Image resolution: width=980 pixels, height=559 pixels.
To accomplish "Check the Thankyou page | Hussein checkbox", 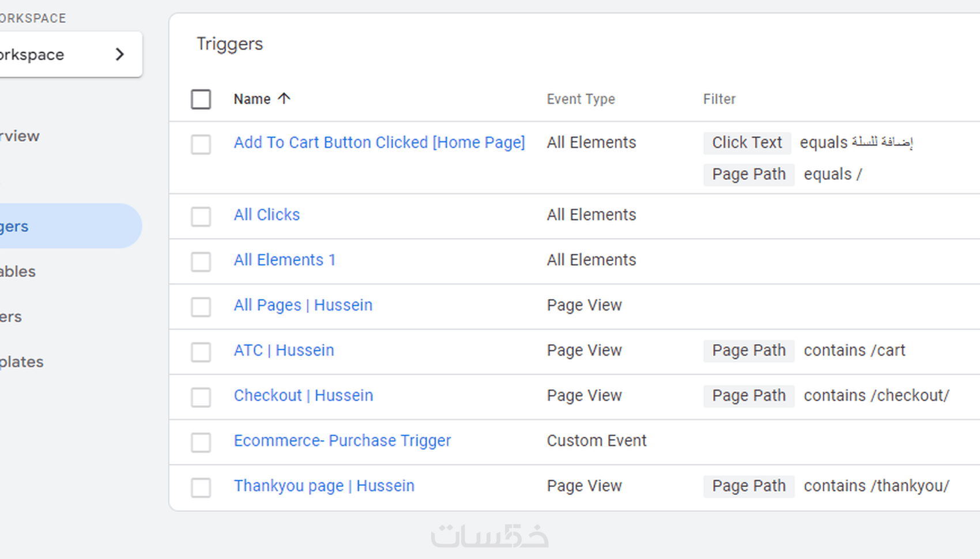I will point(201,488).
